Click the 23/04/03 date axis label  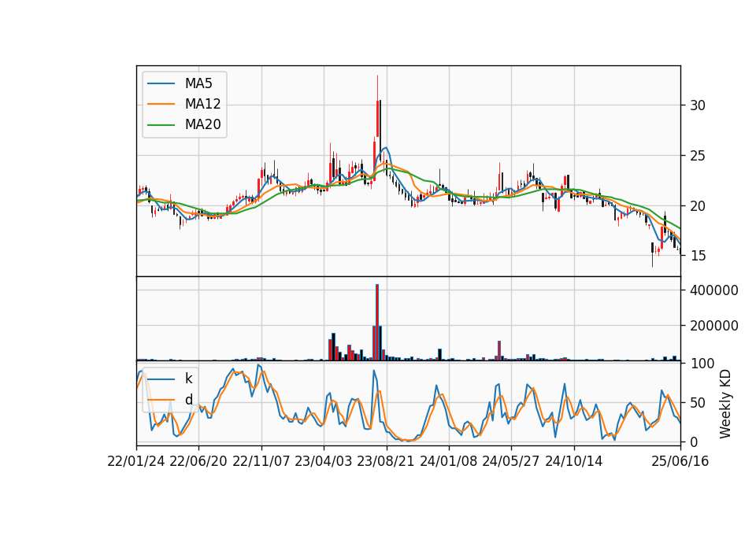click(324, 461)
